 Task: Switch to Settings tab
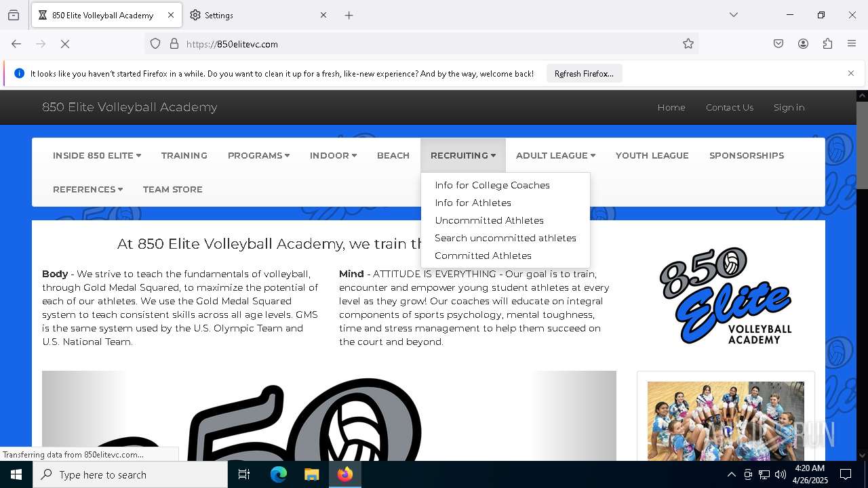pos(258,15)
